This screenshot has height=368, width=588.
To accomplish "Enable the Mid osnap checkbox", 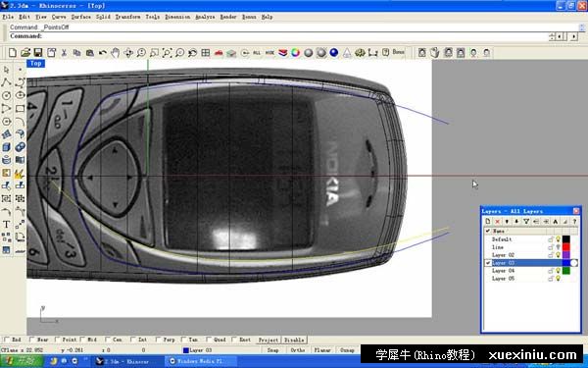I will [82, 340].
